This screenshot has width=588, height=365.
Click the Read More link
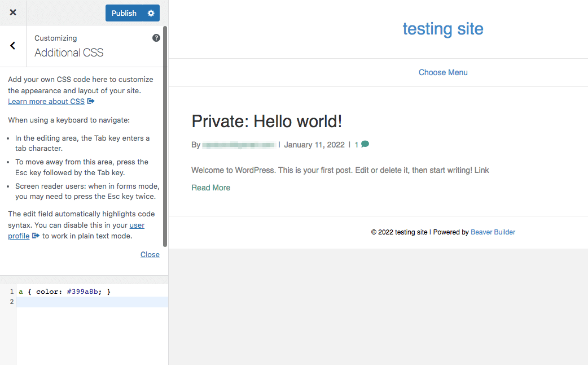(210, 188)
